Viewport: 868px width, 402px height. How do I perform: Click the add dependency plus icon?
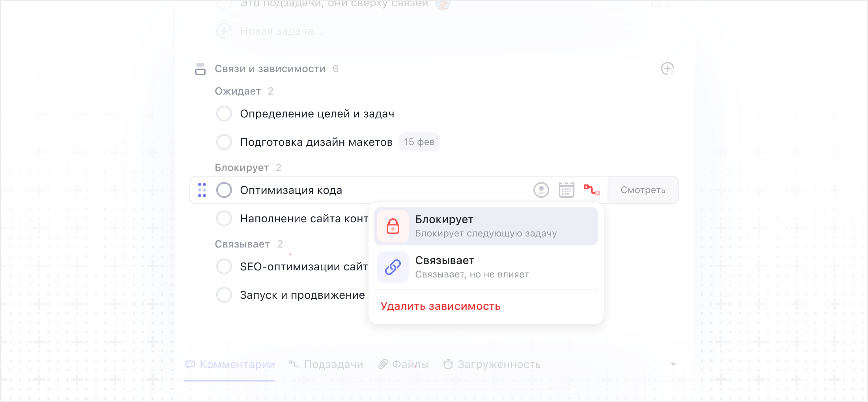667,69
